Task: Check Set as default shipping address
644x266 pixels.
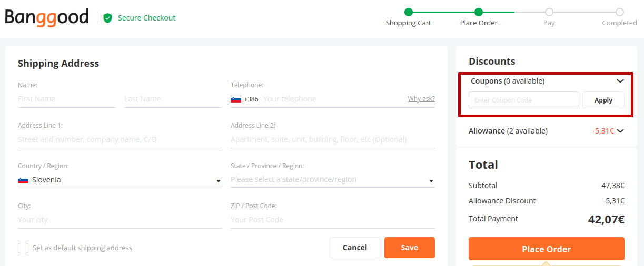Action: pos(23,248)
